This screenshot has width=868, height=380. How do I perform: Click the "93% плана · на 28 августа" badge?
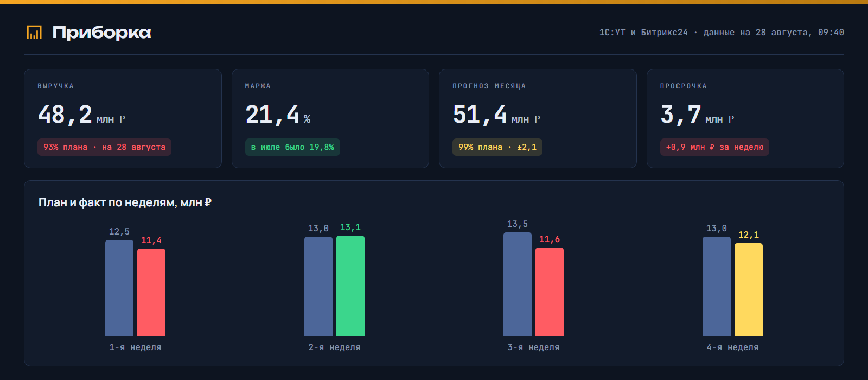(104, 147)
